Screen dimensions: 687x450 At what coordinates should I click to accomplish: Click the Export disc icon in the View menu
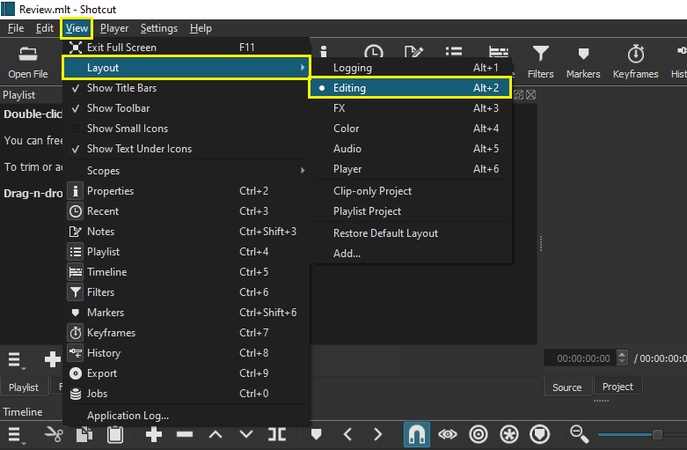(75, 373)
